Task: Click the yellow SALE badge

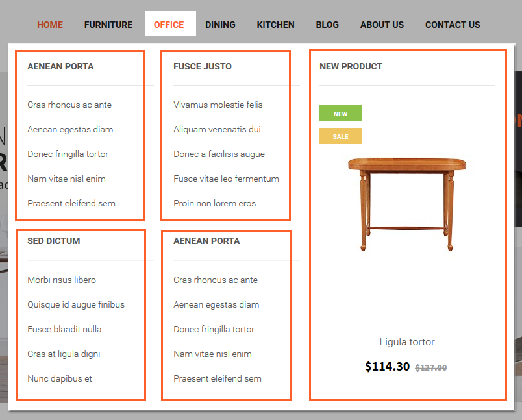Action: pyautogui.click(x=340, y=136)
